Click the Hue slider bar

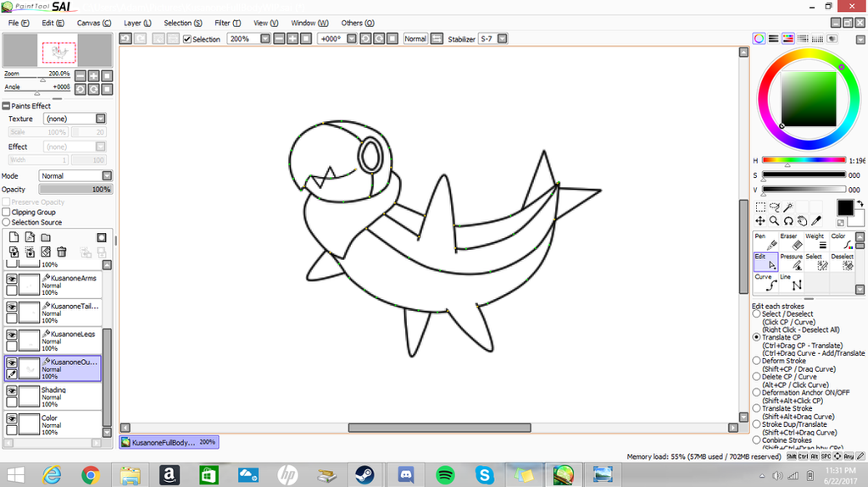point(804,160)
